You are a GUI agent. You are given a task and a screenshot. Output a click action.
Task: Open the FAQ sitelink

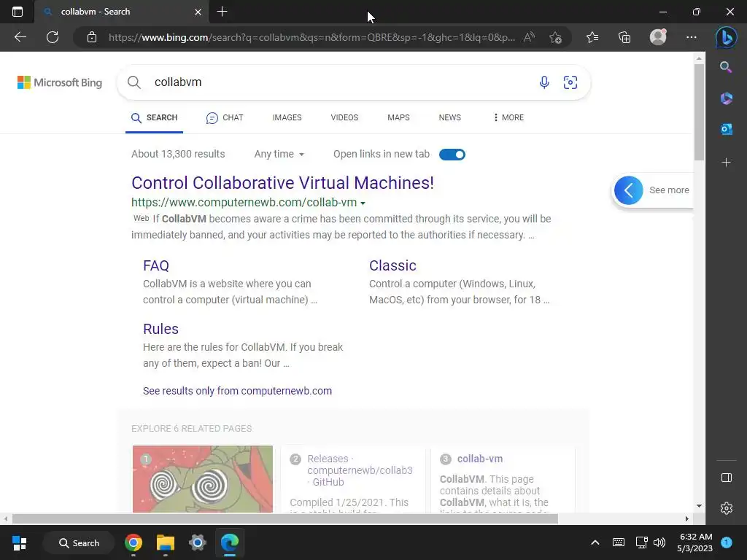click(156, 265)
